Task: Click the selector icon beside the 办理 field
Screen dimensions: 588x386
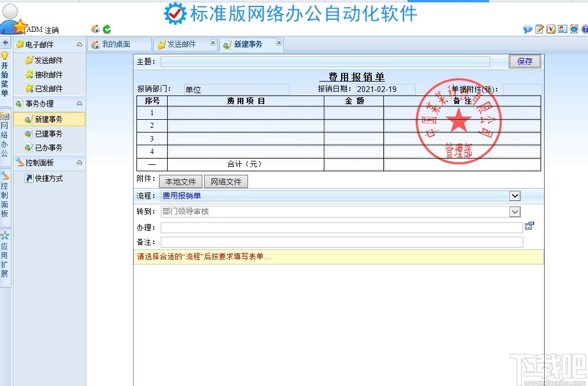Action: 530,226
